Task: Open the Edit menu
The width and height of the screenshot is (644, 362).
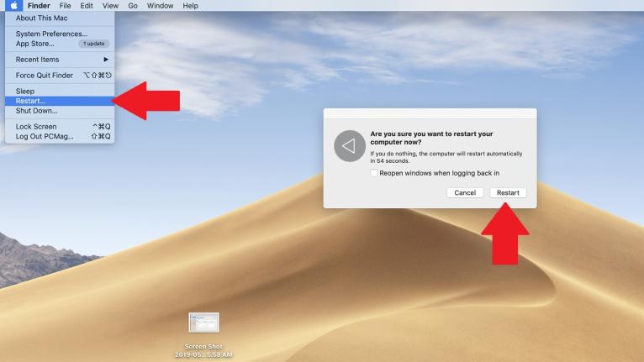Action: coord(87,6)
